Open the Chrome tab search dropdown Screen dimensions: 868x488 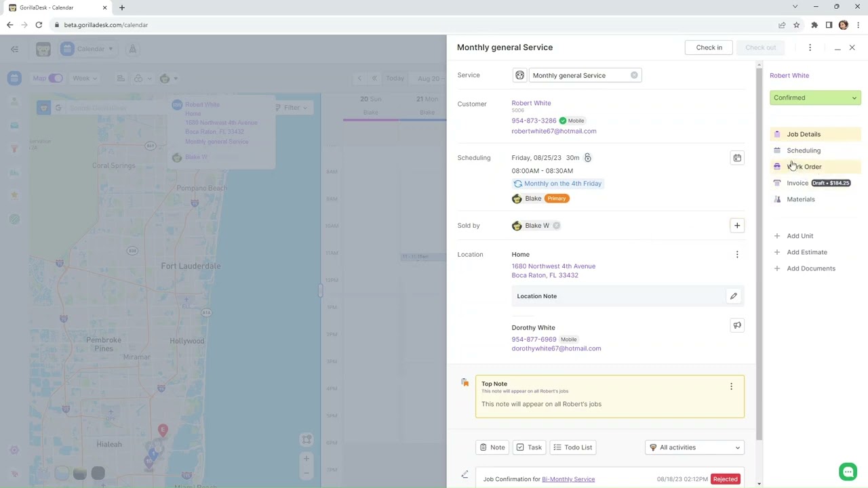click(795, 7)
